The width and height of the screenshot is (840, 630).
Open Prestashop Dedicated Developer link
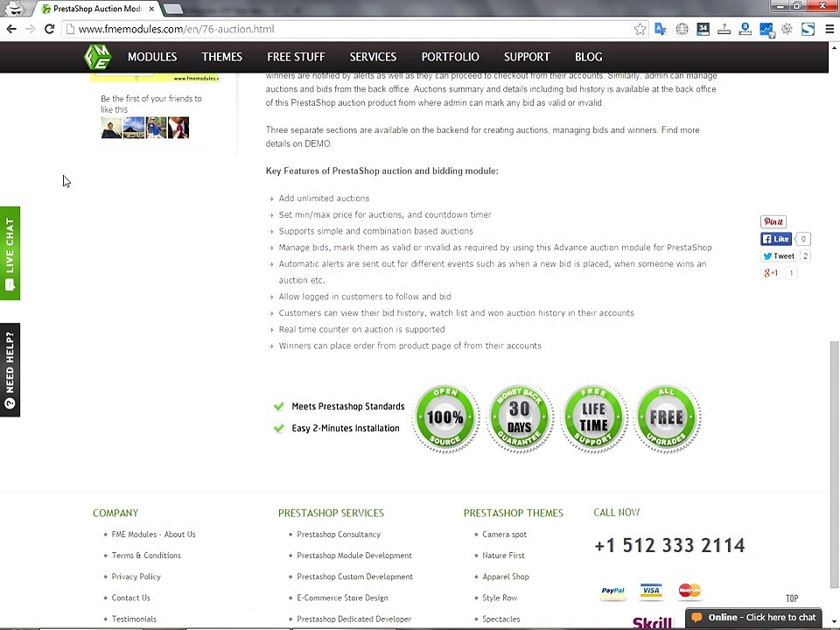pos(354,619)
